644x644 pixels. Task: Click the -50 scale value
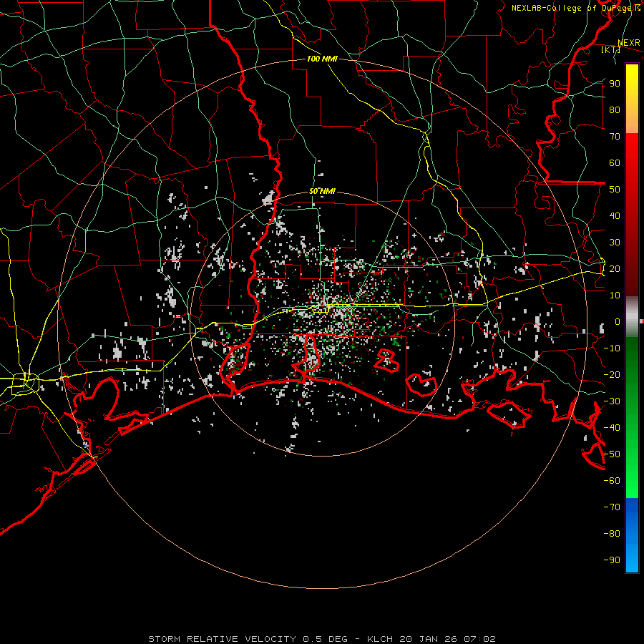612,454
